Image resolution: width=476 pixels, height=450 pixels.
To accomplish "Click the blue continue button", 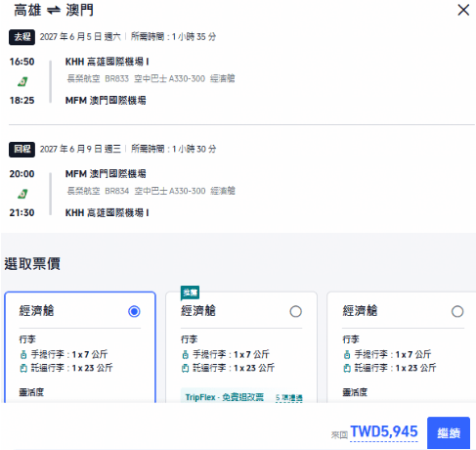I will tap(449, 432).
